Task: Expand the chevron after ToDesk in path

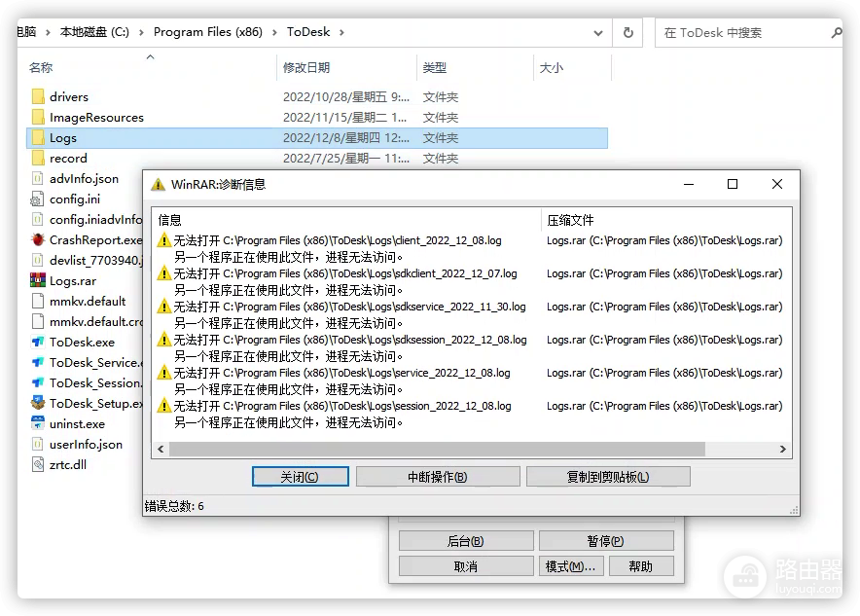Action: [x=341, y=32]
